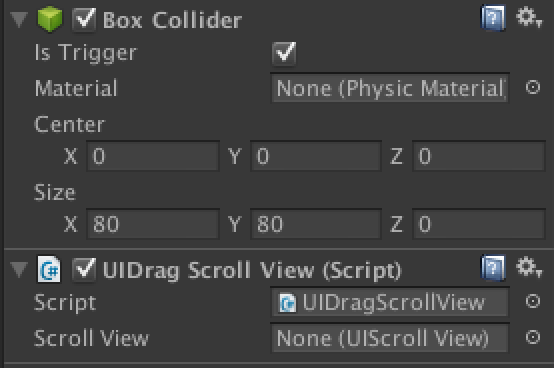Open UIDrag Scroll View gear settings menu
Viewport: 554px width, 368px height.
(x=529, y=267)
